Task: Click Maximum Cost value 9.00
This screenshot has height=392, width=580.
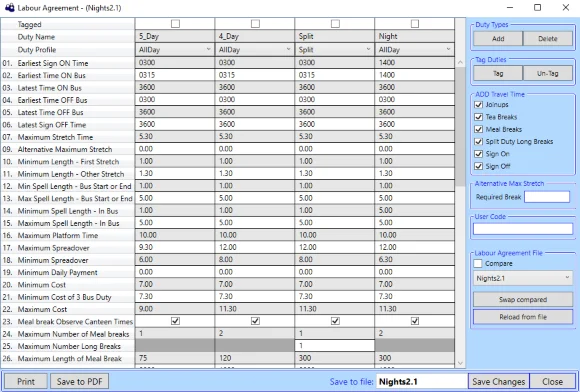Action: tap(175, 309)
